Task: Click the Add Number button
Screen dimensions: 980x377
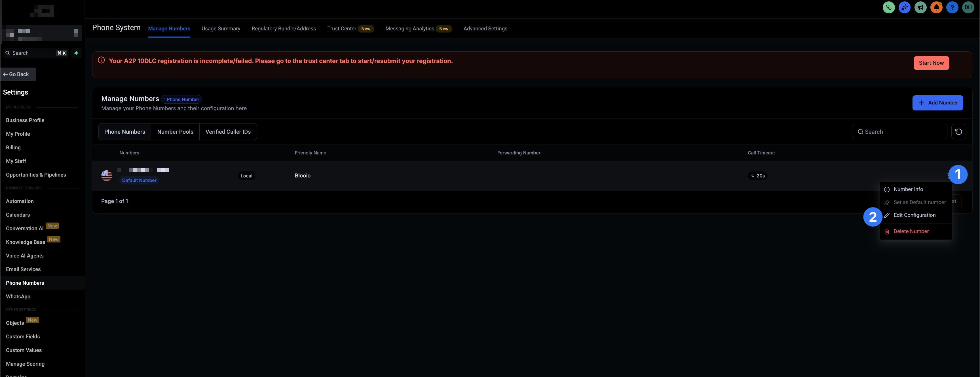Action: (937, 103)
